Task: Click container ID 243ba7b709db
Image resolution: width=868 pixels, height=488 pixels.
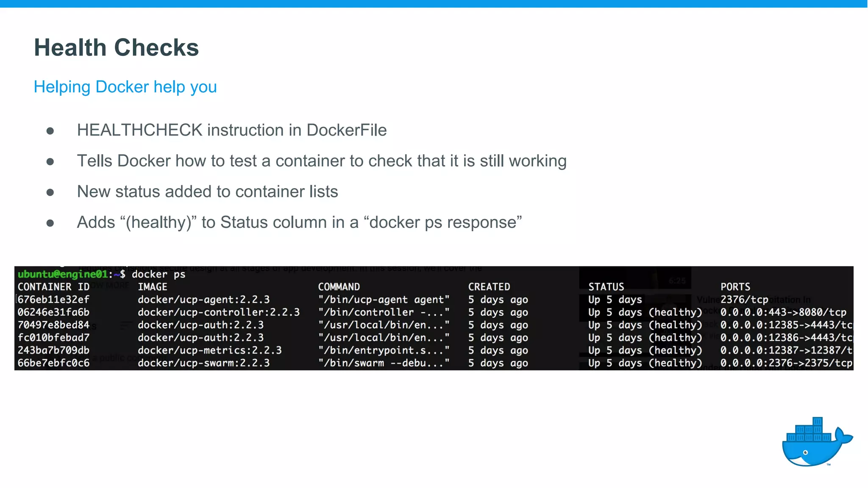Action: point(53,350)
